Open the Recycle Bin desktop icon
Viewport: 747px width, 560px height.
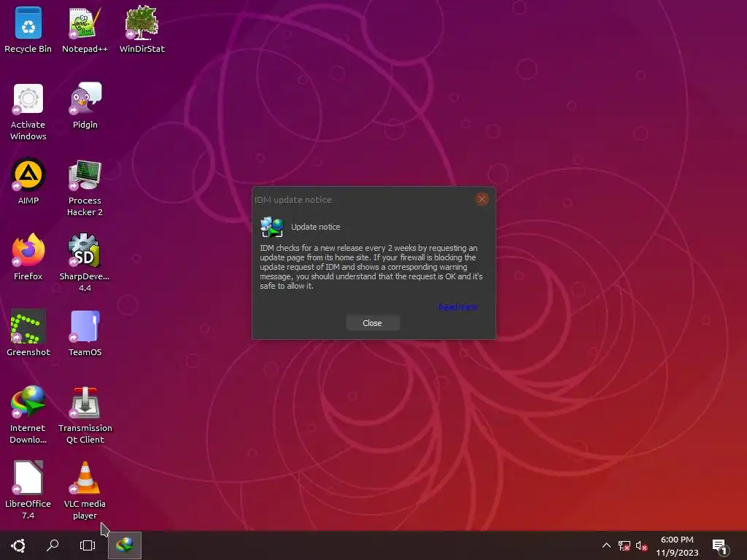28,29
